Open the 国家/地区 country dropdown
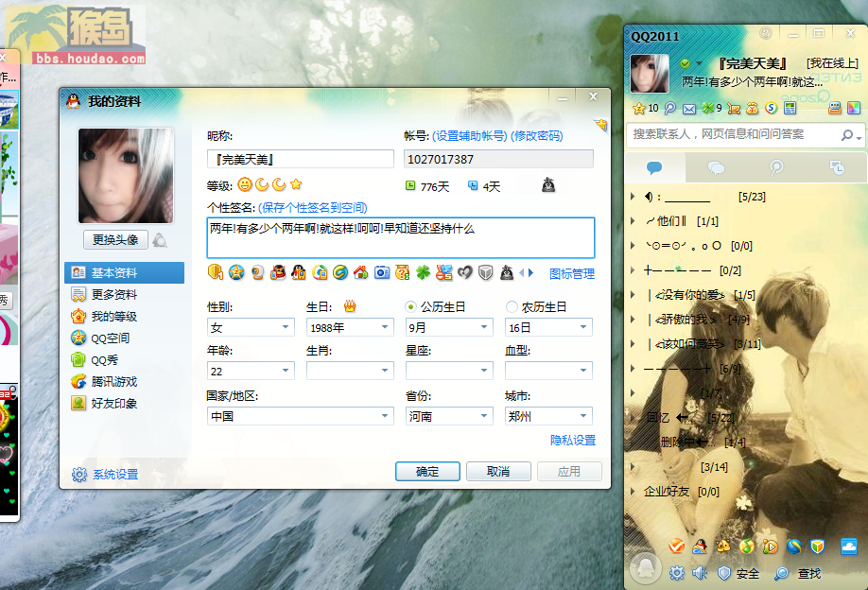This screenshot has width=868, height=590. tap(300, 416)
